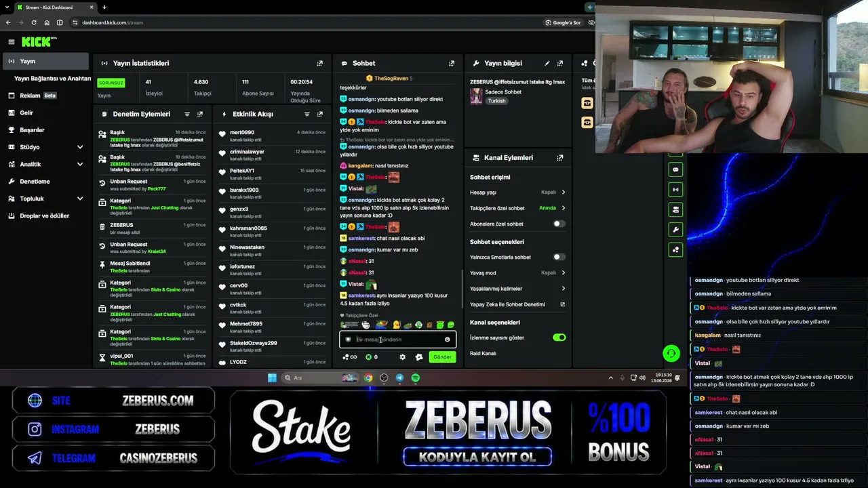Open Takipçilere özel sohbet setting
Image resolution: width=868 pixels, height=488 pixels.
(x=517, y=208)
